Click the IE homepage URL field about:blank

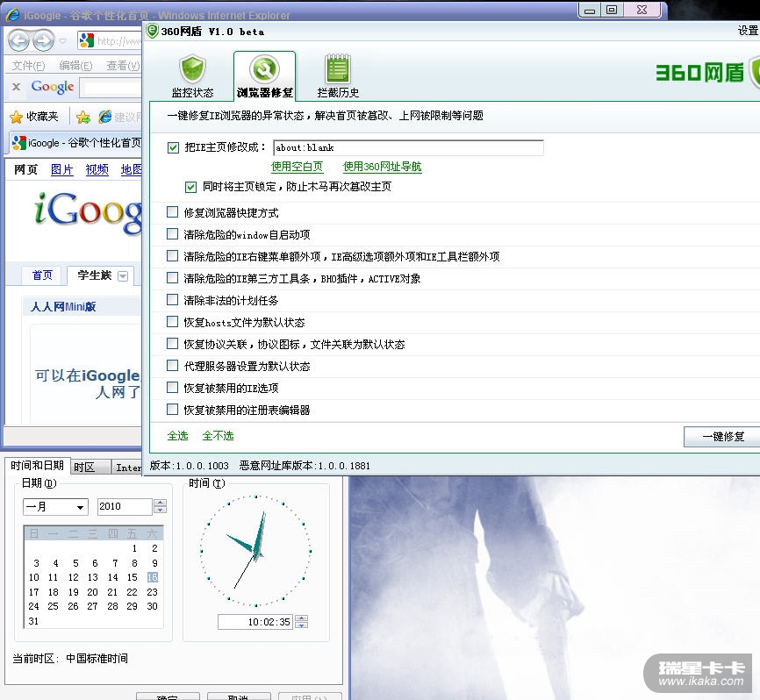tap(408, 147)
